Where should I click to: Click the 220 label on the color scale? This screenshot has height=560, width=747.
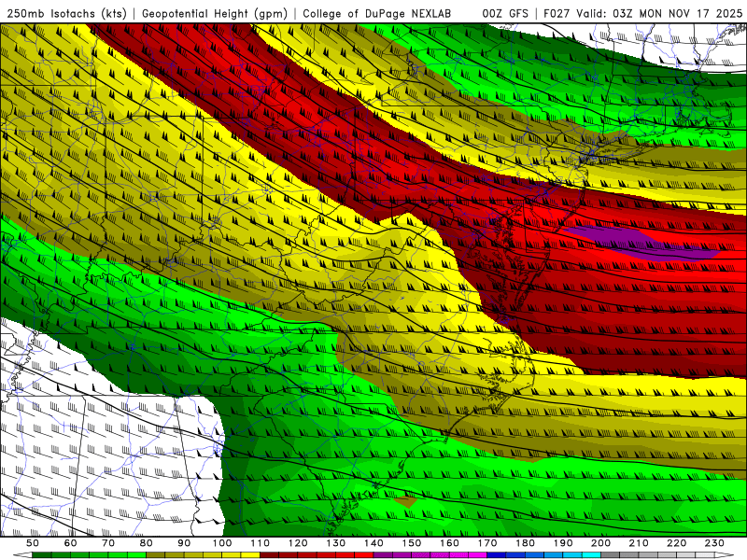coord(676,543)
